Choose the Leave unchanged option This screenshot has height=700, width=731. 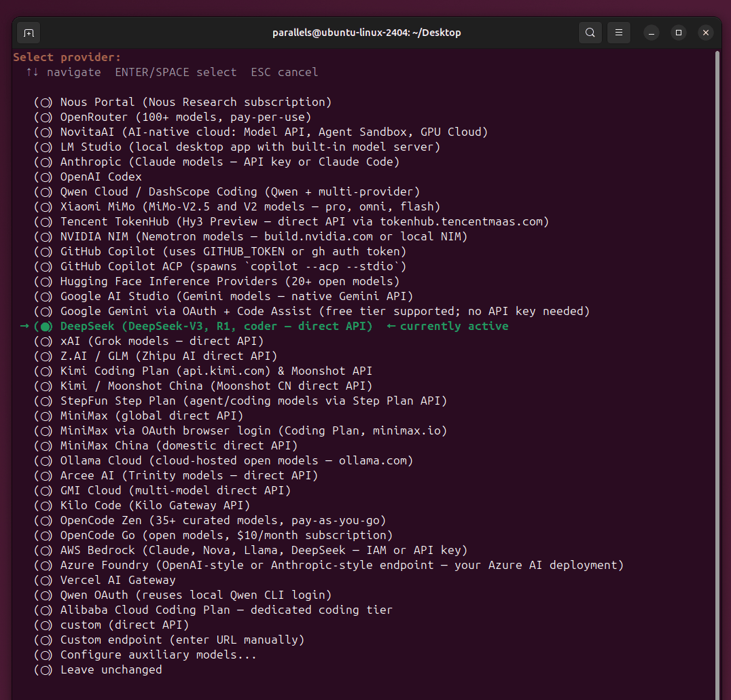pos(98,669)
